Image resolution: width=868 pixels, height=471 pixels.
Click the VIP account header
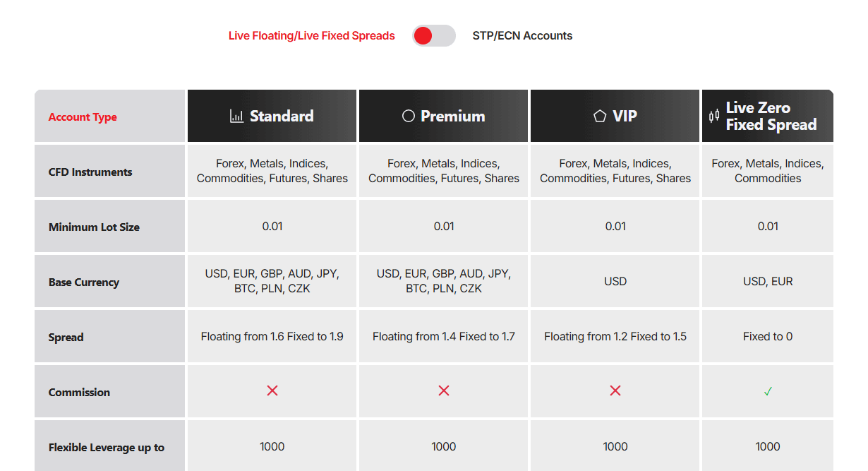[x=615, y=116]
